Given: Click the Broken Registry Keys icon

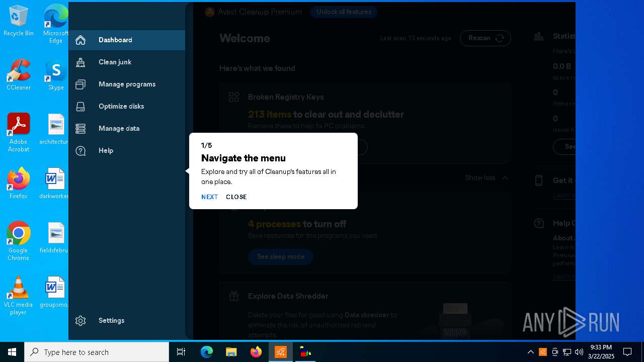Looking at the screenshot, I should coord(234,97).
